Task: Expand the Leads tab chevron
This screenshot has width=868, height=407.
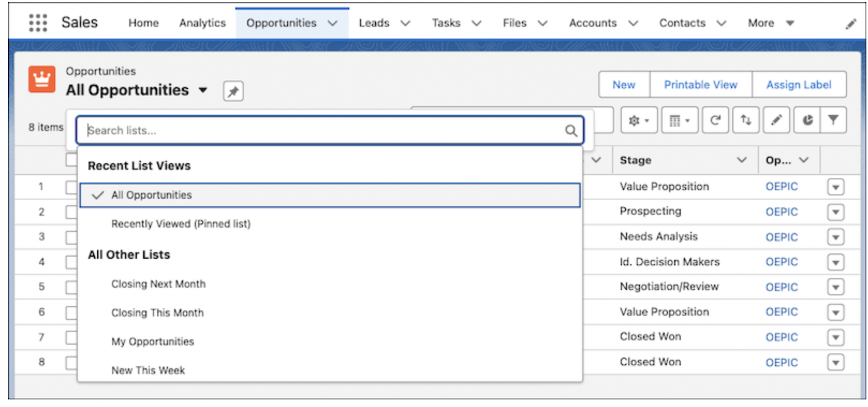Action: [405, 23]
